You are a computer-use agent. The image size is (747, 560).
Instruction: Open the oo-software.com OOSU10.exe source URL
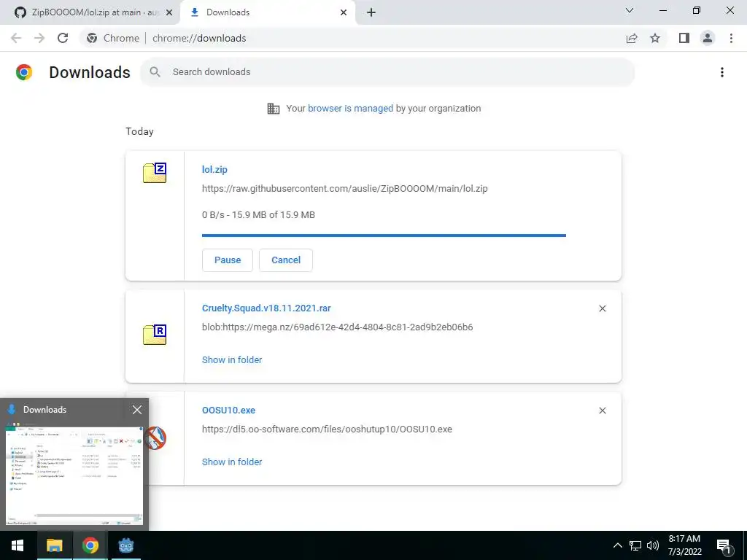[x=327, y=429]
